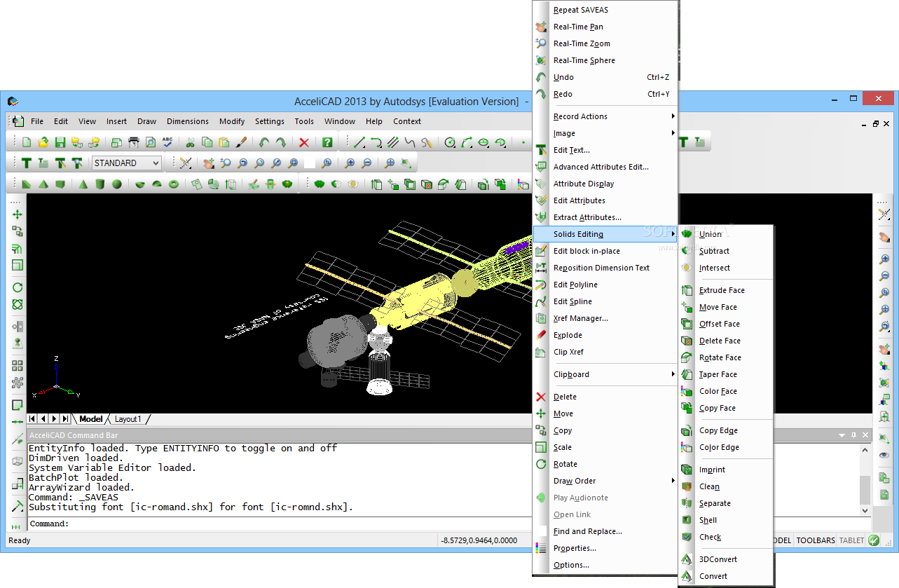Choose Subtract from the submenu

pos(725,251)
